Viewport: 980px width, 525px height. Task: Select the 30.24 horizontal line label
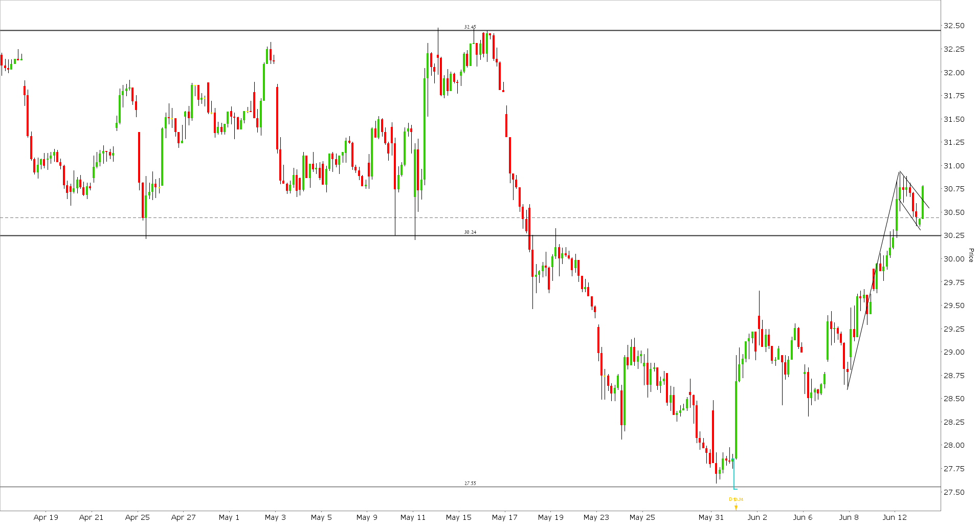click(x=470, y=232)
